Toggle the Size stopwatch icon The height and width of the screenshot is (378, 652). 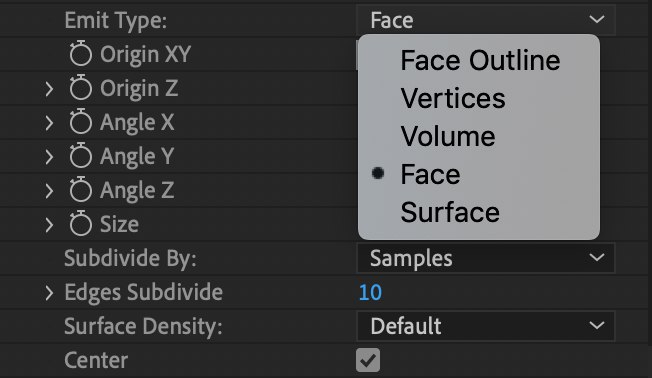(80, 224)
